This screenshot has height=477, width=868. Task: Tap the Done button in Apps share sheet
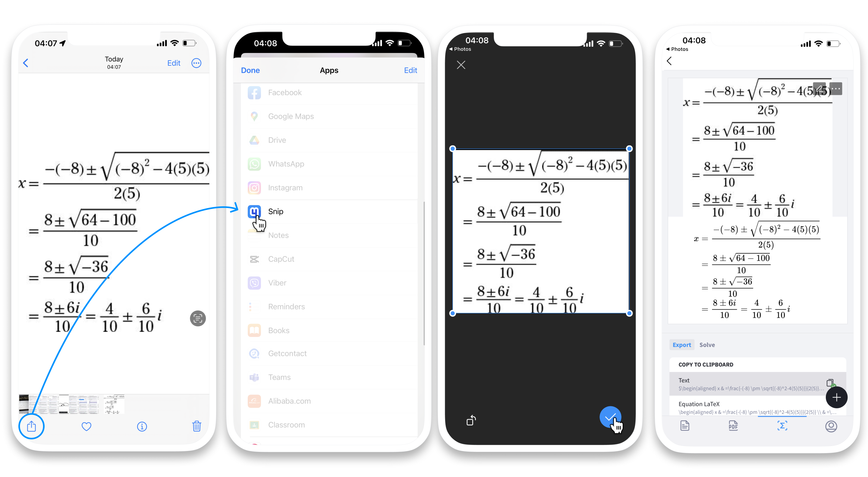[252, 70]
